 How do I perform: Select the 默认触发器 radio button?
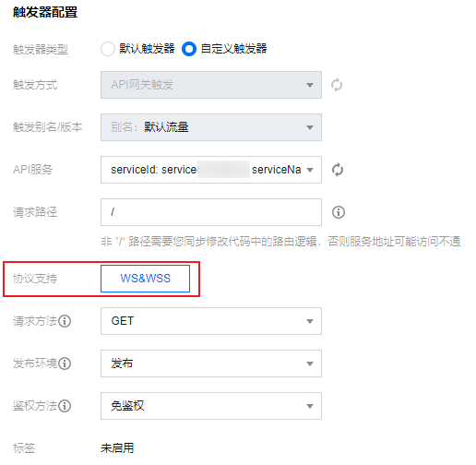(108, 49)
